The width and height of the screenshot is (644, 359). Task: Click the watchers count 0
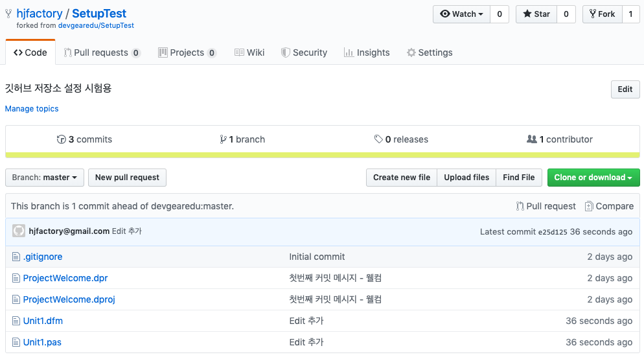pos(500,14)
